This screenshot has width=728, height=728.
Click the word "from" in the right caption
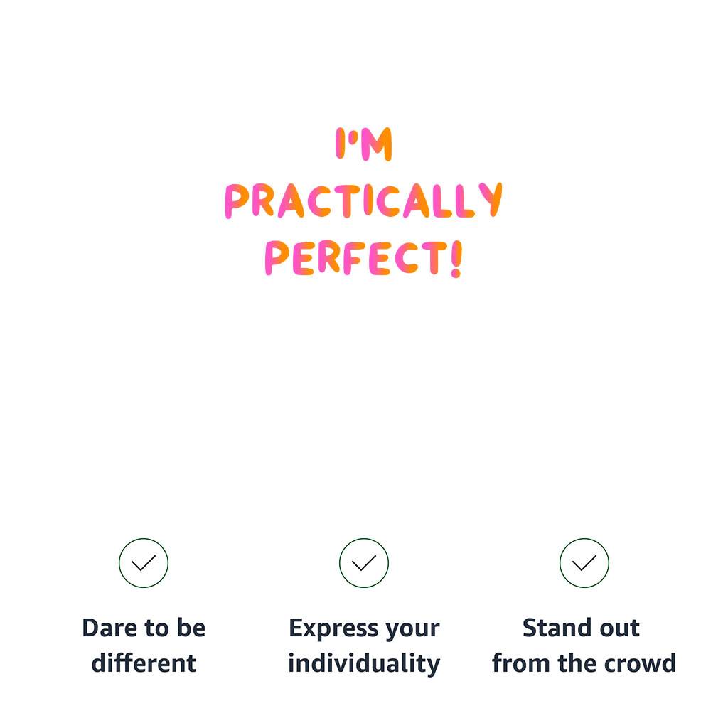click(x=515, y=663)
